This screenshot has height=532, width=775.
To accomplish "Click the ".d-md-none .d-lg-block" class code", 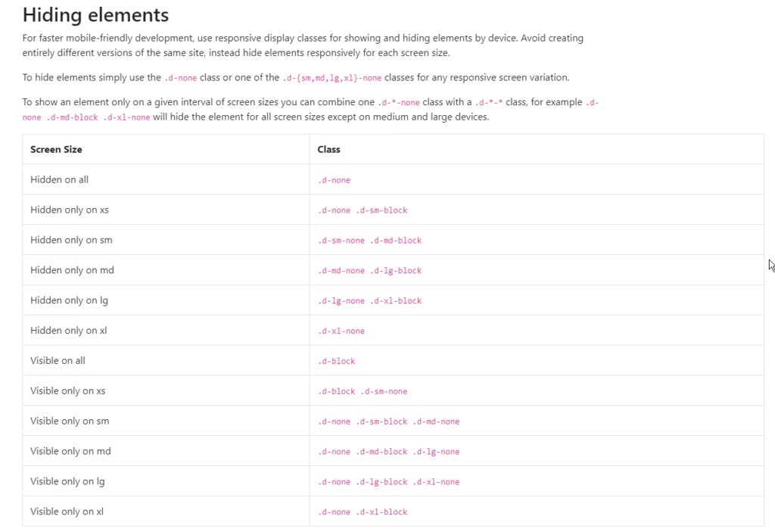I will click(x=369, y=271).
